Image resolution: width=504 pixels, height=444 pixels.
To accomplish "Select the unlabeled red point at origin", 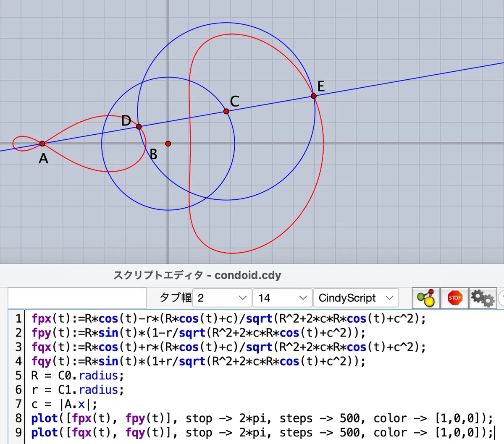I will click(x=168, y=144).
